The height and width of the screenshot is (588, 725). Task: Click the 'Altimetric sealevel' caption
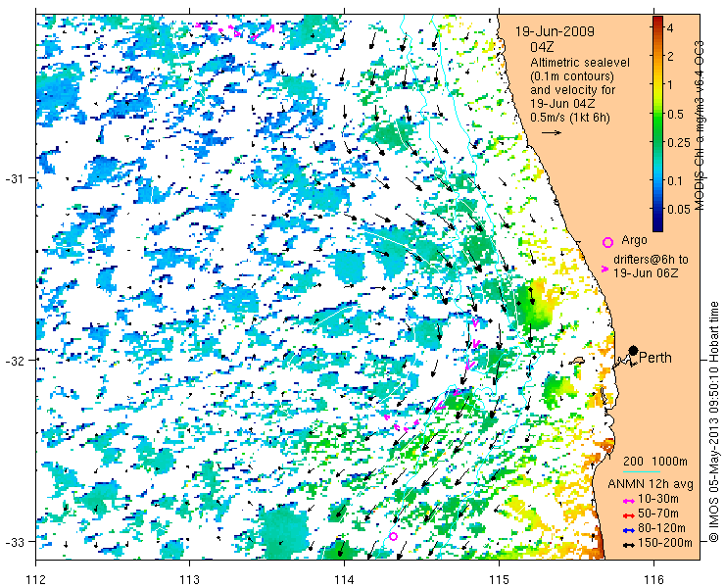coord(580,62)
